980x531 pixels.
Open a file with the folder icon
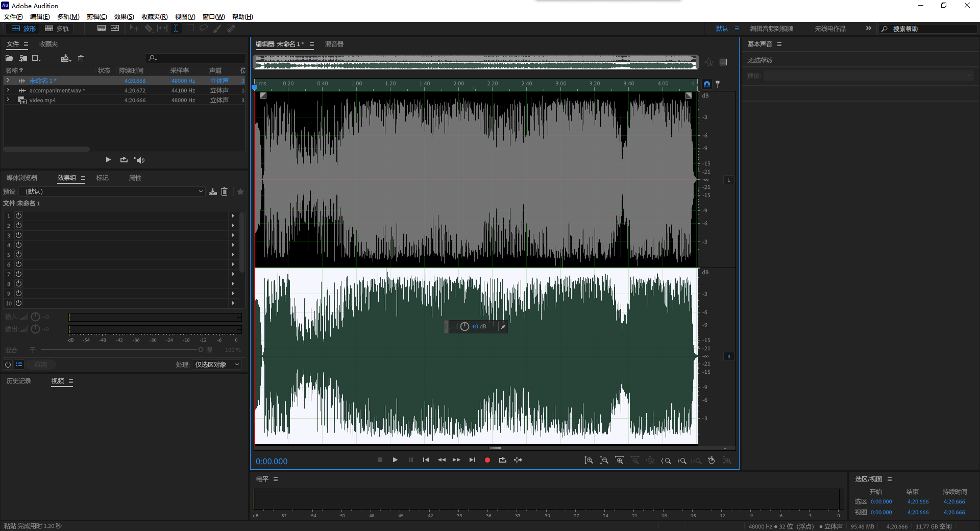coord(9,58)
